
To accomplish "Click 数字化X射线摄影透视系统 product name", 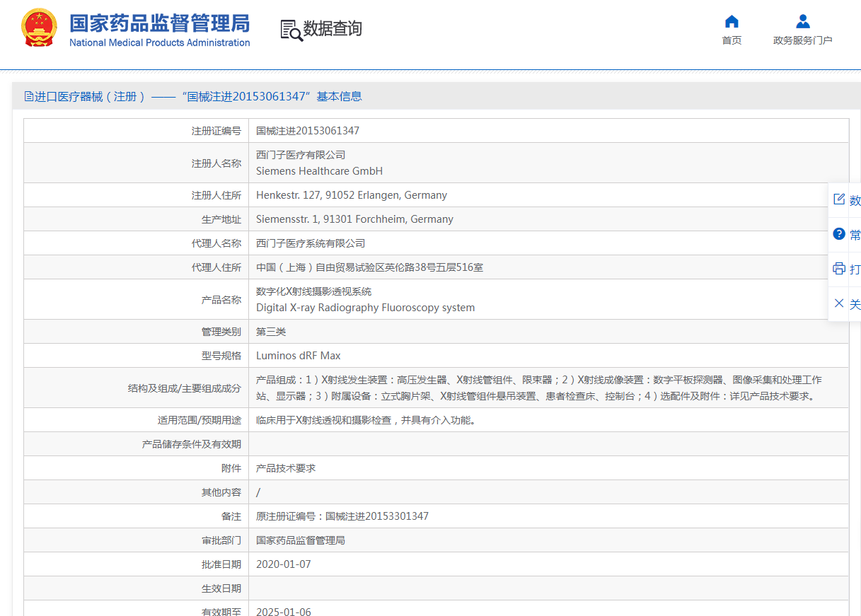I will [313, 291].
